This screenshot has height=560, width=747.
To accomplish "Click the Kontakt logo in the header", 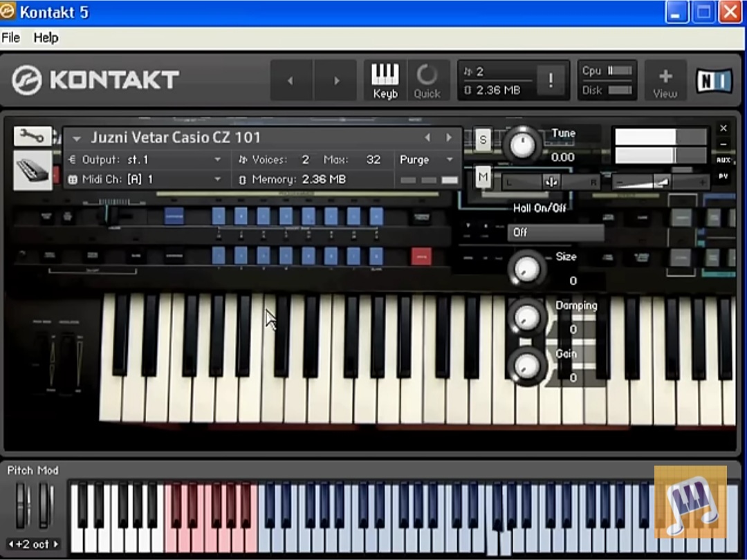I will tap(95, 80).
